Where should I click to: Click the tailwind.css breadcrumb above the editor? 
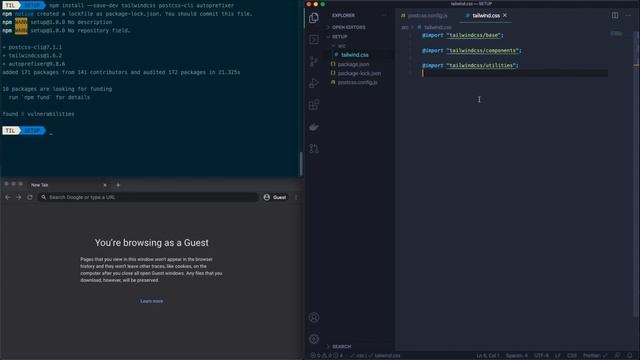coord(437,27)
